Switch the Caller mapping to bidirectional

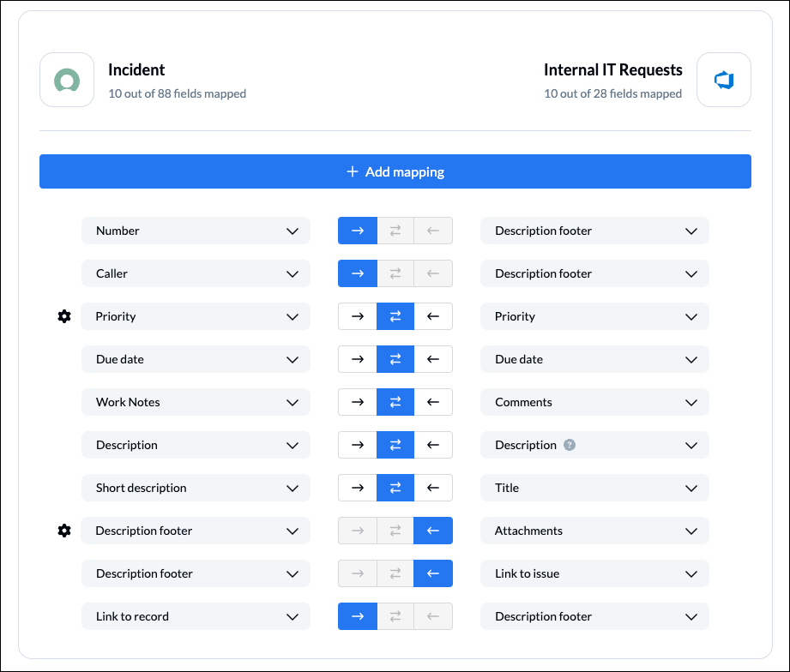click(395, 273)
